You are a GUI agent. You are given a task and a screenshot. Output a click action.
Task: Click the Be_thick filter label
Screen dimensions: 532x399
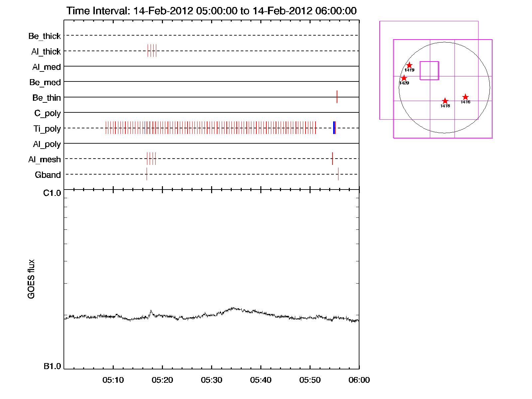click(45, 36)
